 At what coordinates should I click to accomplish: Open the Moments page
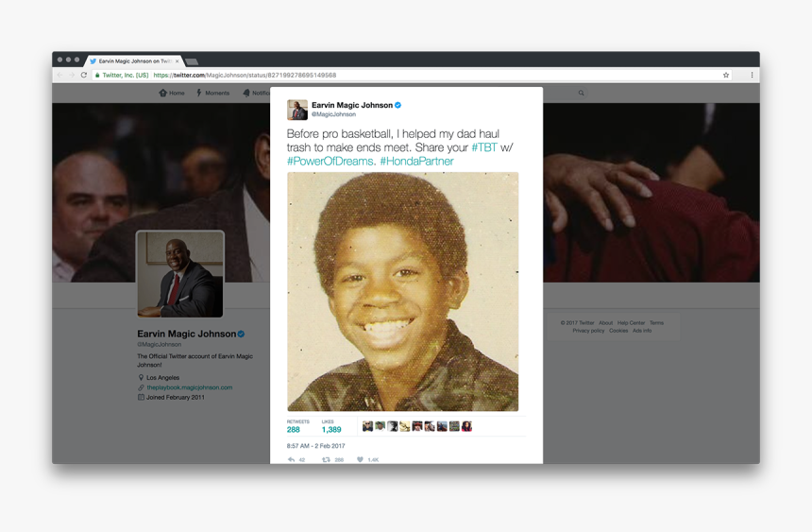coord(212,93)
